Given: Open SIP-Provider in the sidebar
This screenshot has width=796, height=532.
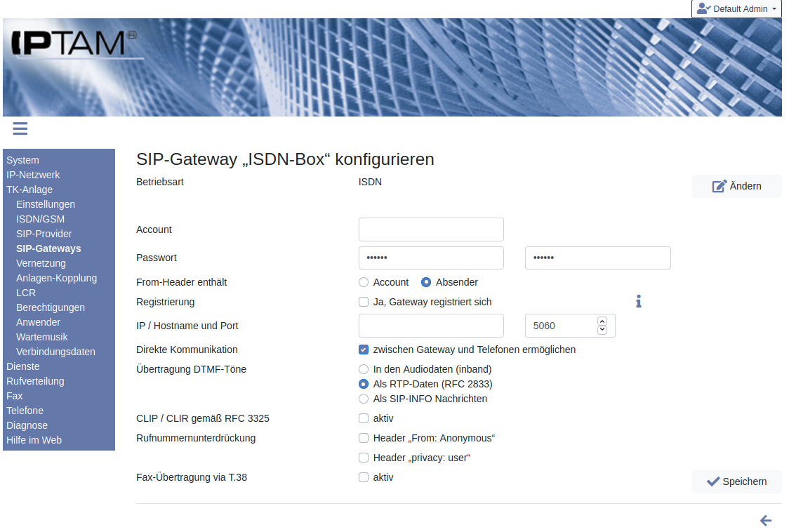Looking at the screenshot, I should tap(44, 234).
